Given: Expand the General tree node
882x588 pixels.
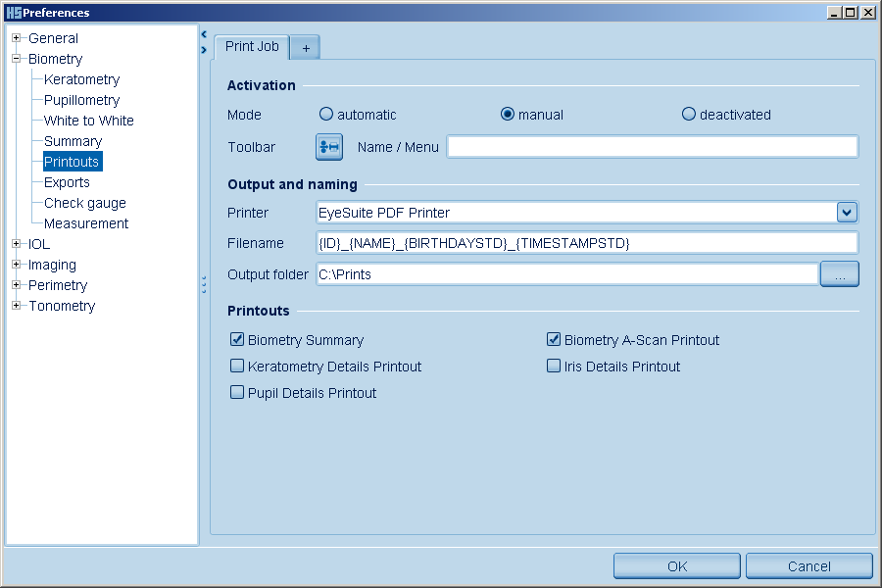Looking at the screenshot, I should pos(17,38).
